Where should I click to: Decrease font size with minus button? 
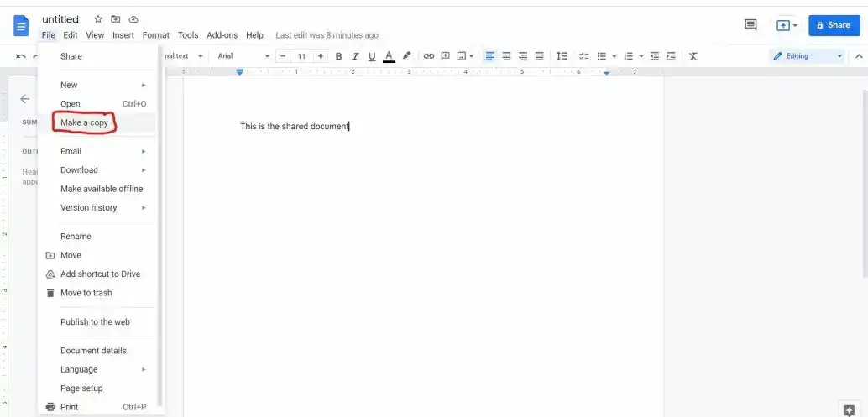(283, 56)
